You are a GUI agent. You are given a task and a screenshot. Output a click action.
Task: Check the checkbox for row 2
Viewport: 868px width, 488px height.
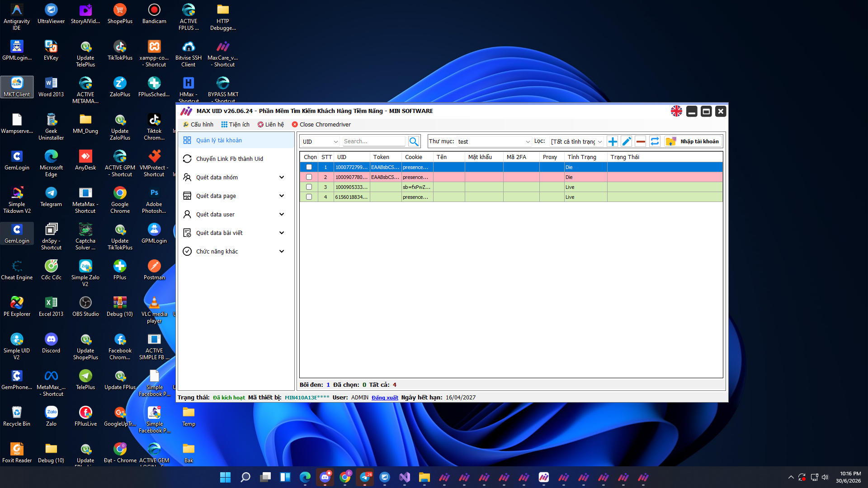pos(309,177)
